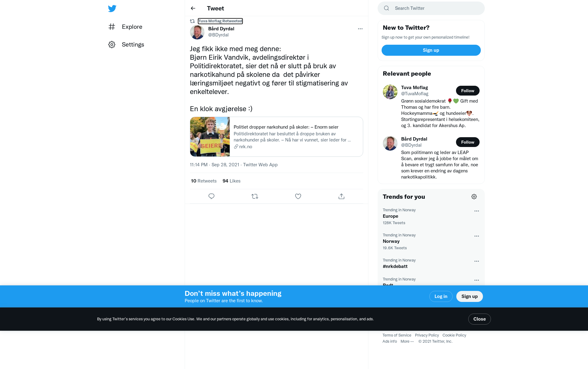Image resolution: width=588 pixels, height=369 pixels.
Task: Click Bård Dyrdal's tweet avatar
Action: pos(197,32)
